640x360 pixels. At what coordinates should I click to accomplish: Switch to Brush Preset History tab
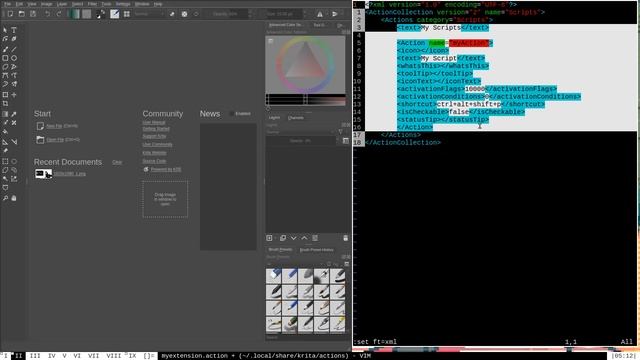[x=317, y=249]
